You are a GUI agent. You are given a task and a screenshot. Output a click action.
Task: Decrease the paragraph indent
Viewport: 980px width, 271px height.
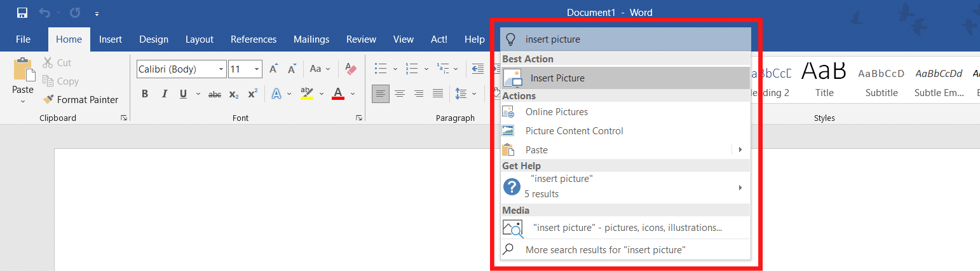pyautogui.click(x=478, y=69)
